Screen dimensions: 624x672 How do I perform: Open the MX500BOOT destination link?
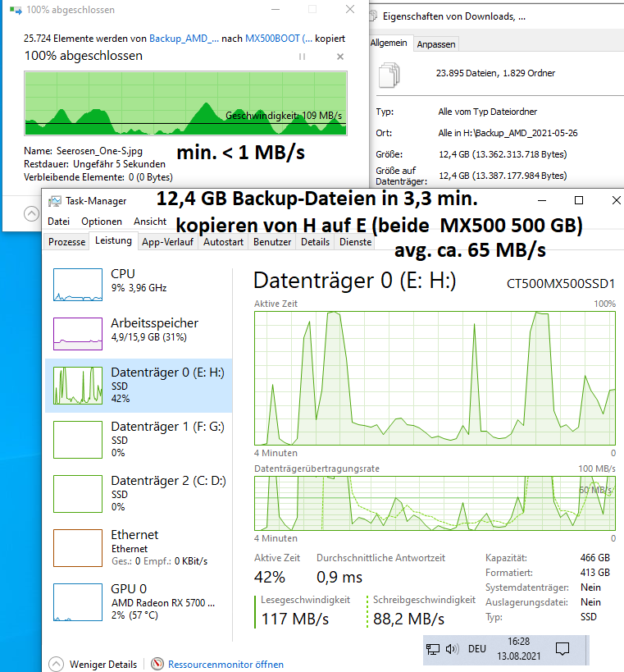(278, 39)
